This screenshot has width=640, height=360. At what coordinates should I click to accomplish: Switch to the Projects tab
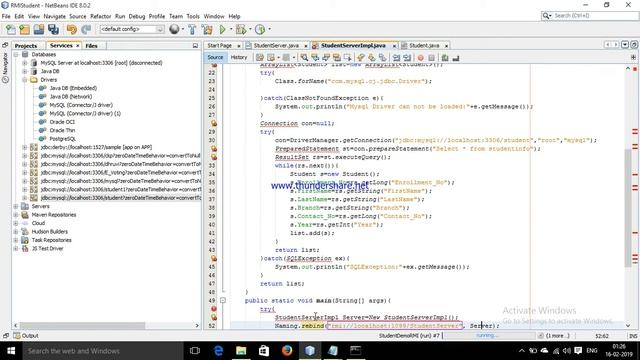click(26, 46)
